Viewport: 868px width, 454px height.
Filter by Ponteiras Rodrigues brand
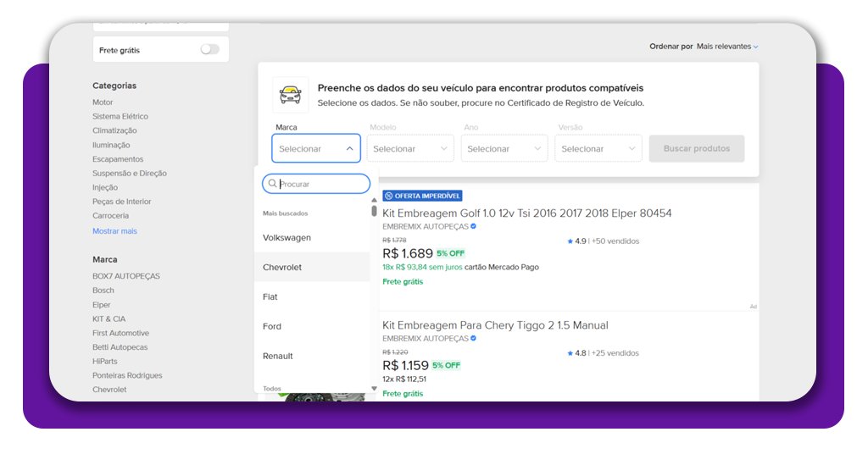click(x=127, y=375)
